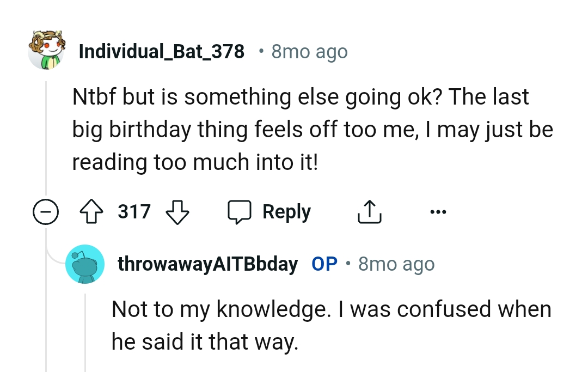Screen dimensions: 588x372
Task: Click throwawayAITBbday's avatar
Action: (x=84, y=264)
